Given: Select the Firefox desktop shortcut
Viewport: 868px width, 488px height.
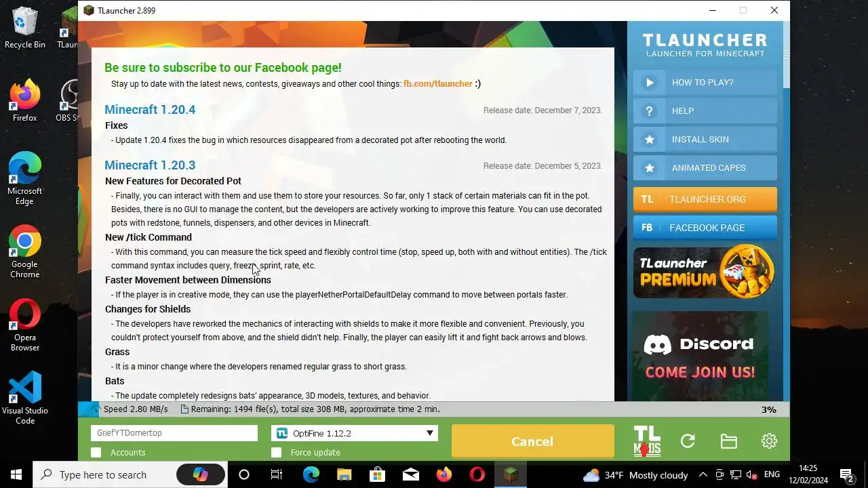Looking at the screenshot, I should click(x=25, y=100).
